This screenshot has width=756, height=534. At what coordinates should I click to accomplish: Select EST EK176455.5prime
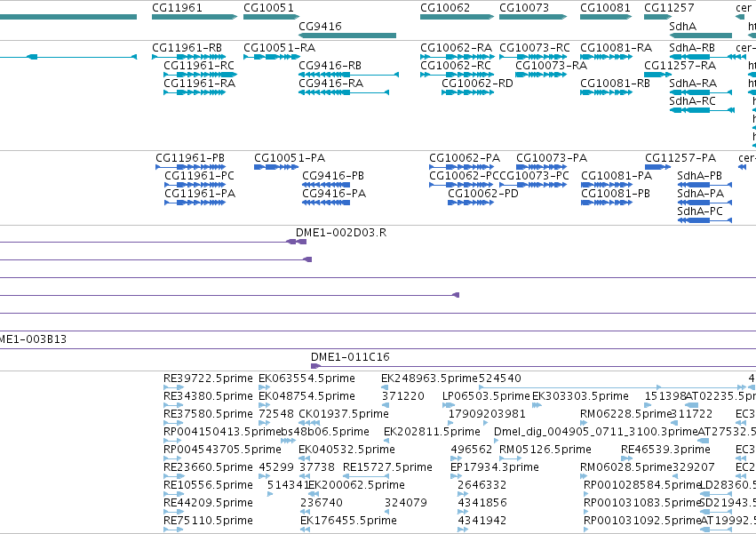(x=348, y=520)
